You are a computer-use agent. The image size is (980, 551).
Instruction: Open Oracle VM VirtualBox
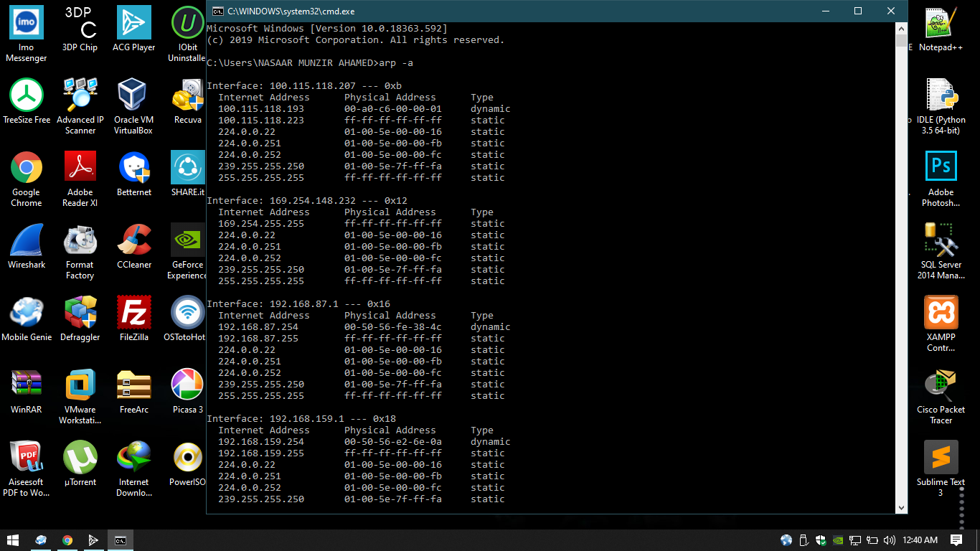[x=133, y=92]
